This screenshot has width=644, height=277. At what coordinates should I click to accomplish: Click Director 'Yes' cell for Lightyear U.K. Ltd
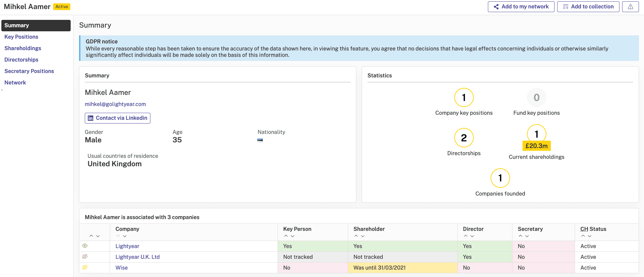point(485,257)
